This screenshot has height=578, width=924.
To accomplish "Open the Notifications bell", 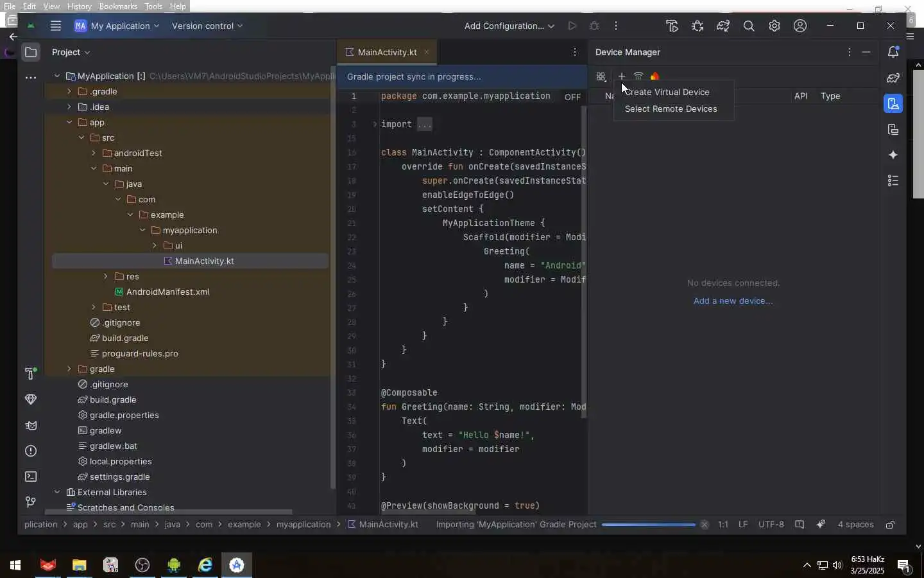I will click(x=893, y=52).
